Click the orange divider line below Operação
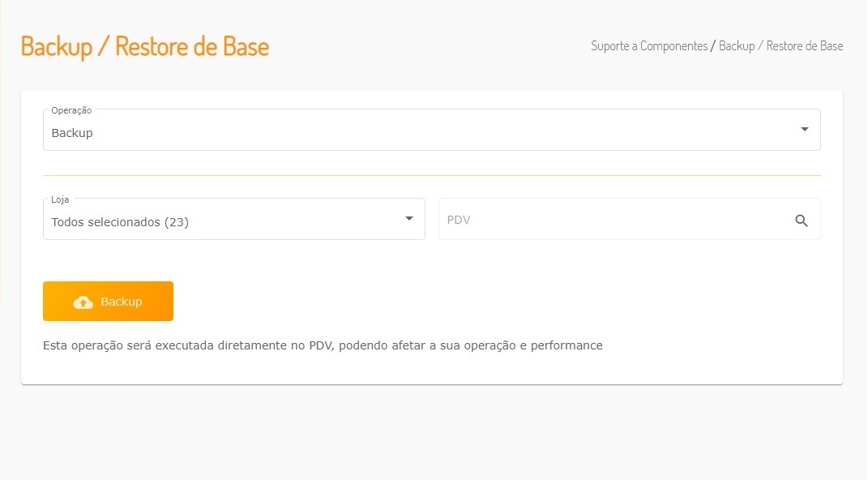This screenshot has height=480, width=868. [431, 175]
